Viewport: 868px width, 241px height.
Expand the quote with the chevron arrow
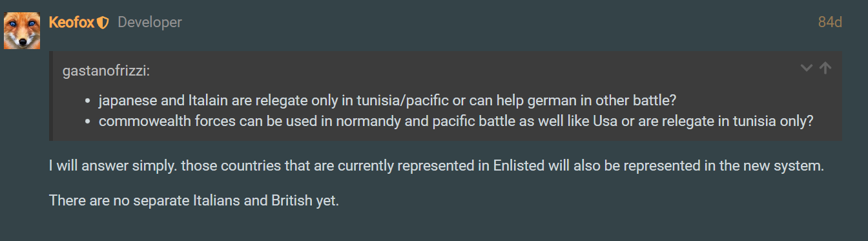coord(807,68)
